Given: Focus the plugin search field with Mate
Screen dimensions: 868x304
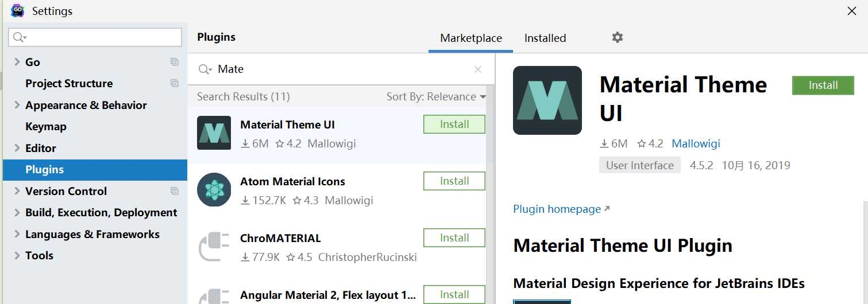Looking at the screenshot, I should click(342, 69).
